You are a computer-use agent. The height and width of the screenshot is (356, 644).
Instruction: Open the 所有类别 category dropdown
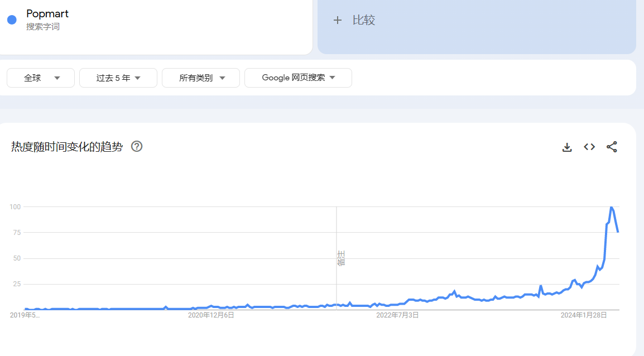point(201,78)
